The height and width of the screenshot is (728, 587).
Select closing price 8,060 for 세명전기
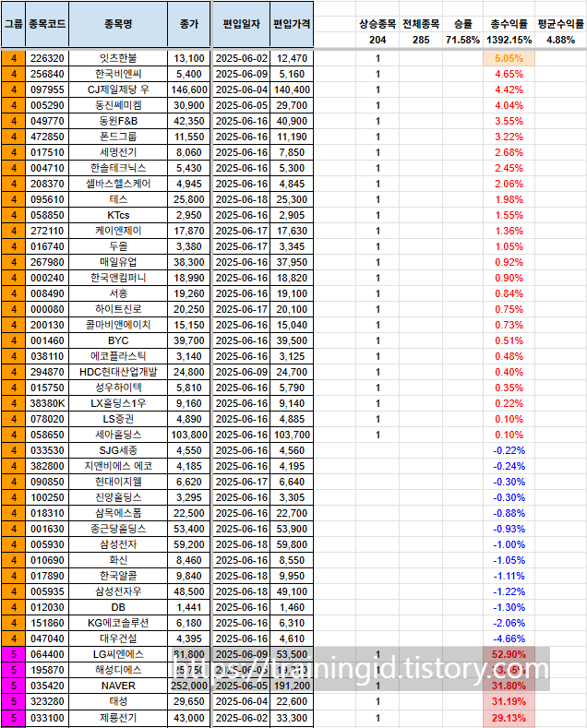(189, 153)
